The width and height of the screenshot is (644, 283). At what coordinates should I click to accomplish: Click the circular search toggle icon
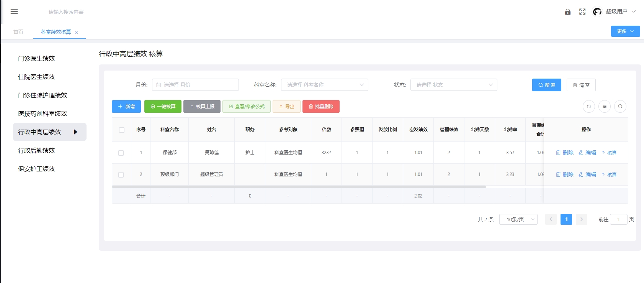click(x=620, y=106)
